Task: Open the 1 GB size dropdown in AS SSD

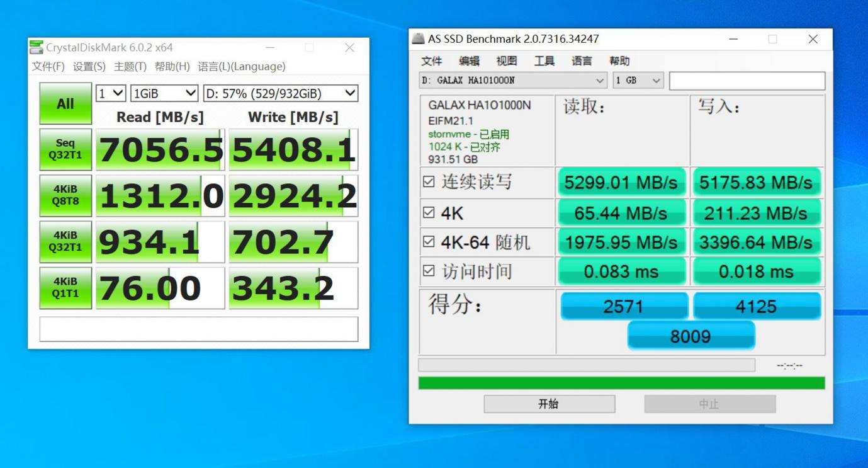Action: click(638, 81)
